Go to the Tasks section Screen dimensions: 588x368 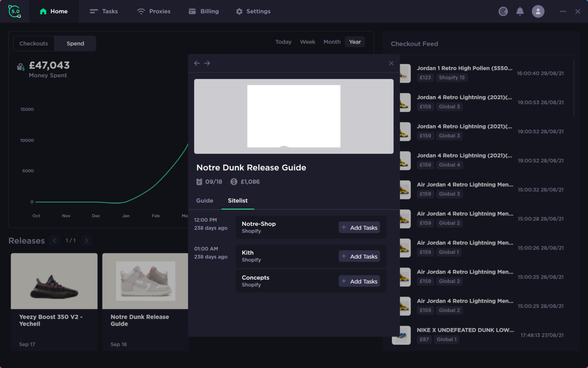(104, 11)
